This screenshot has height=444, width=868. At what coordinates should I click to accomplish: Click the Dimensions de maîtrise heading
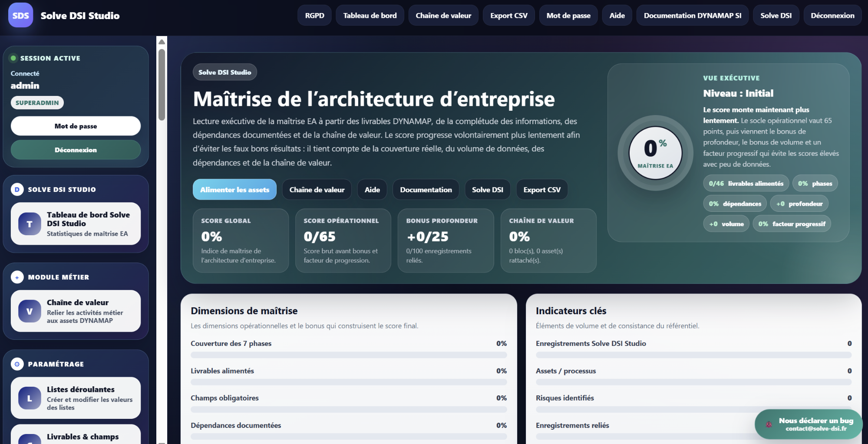click(244, 311)
